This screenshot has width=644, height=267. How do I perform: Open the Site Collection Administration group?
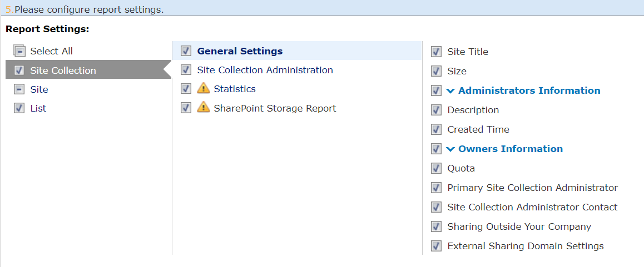tap(265, 70)
